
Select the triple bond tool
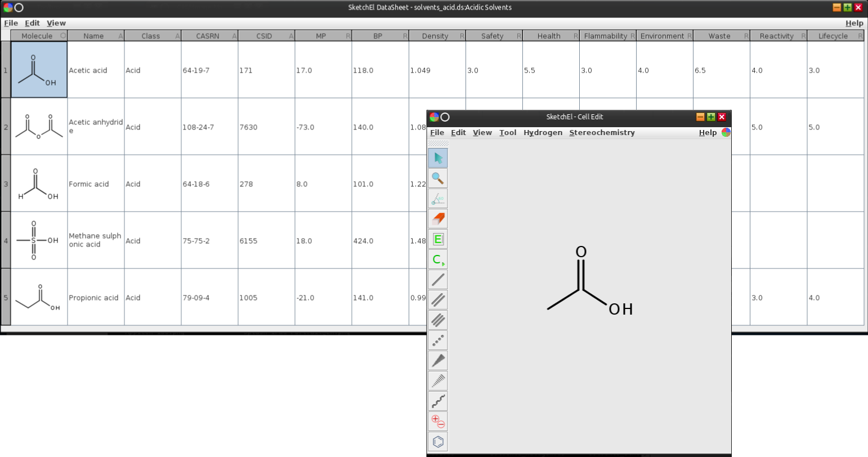[x=438, y=320]
